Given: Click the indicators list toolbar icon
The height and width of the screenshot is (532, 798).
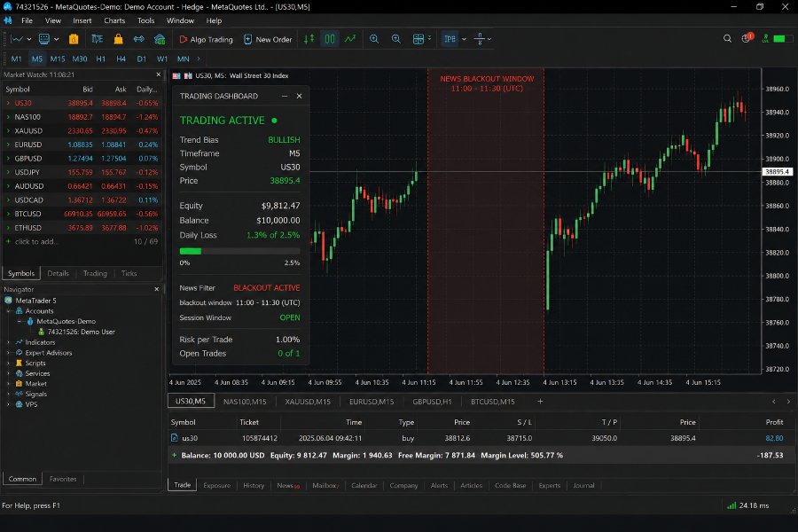Looking at the screenshot, I should coord(450,39).
